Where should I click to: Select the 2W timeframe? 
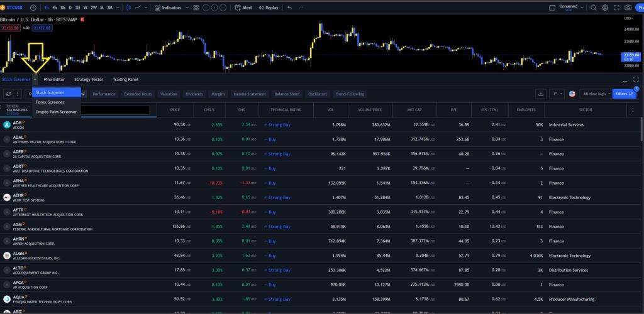coord(94,8)
